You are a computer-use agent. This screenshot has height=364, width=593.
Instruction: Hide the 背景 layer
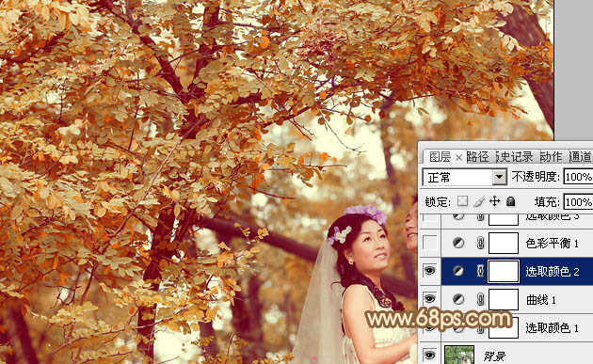429,355
